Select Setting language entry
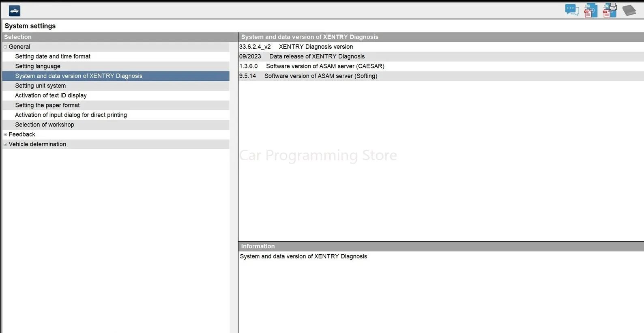Screen dimensions: 644x333 click(x=116, y=66)
